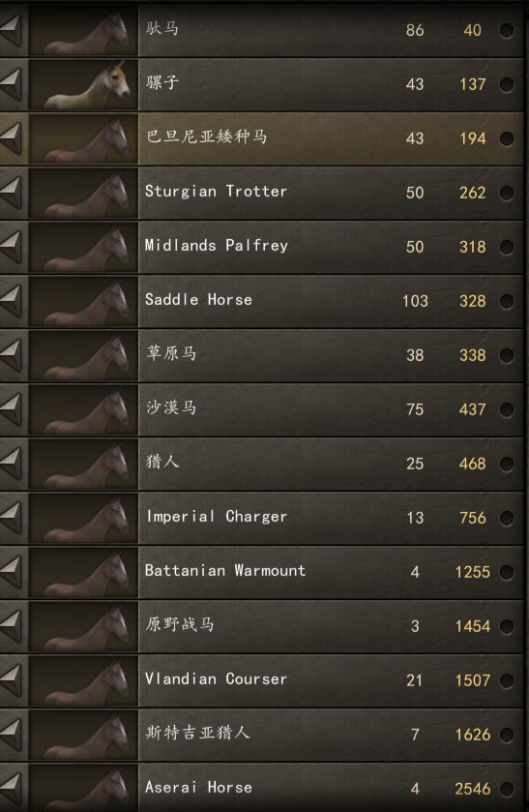The image size is (529, 812).
Task: Toggle circle marker on Battanian Warmount row
Action: [507, 572]
